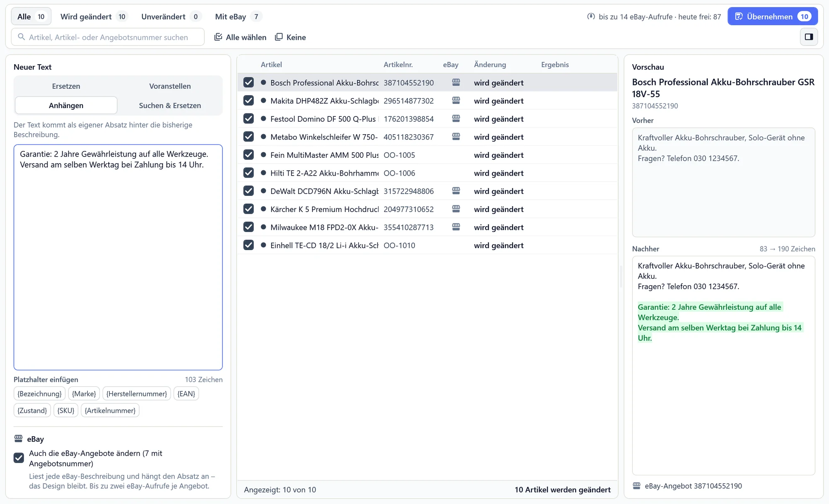Uncheck the Hilti TE 2-A22 row checkbox

tap(249, 173)
